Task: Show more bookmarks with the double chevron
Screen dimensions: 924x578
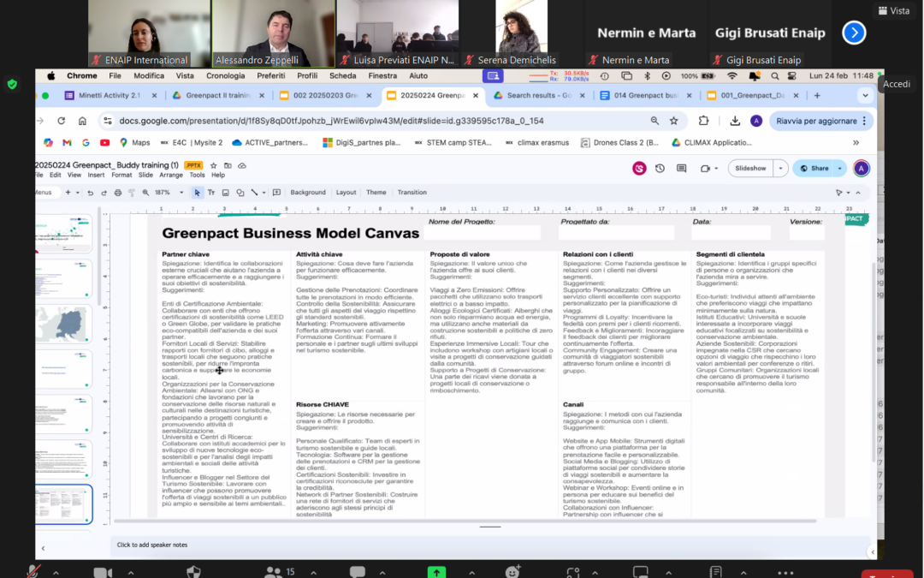Action: (856, 143)
